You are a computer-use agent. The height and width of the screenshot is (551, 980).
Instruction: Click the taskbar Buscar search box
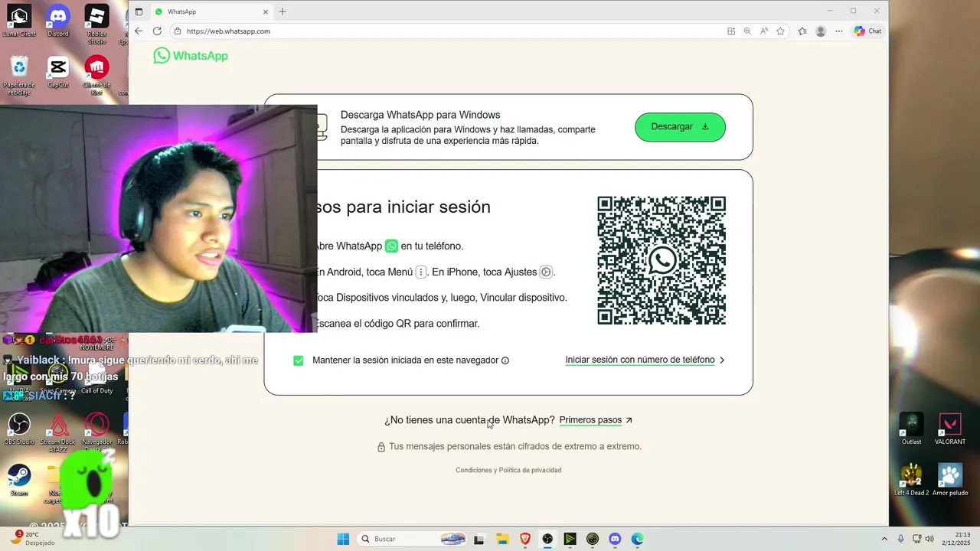[410, 539]
